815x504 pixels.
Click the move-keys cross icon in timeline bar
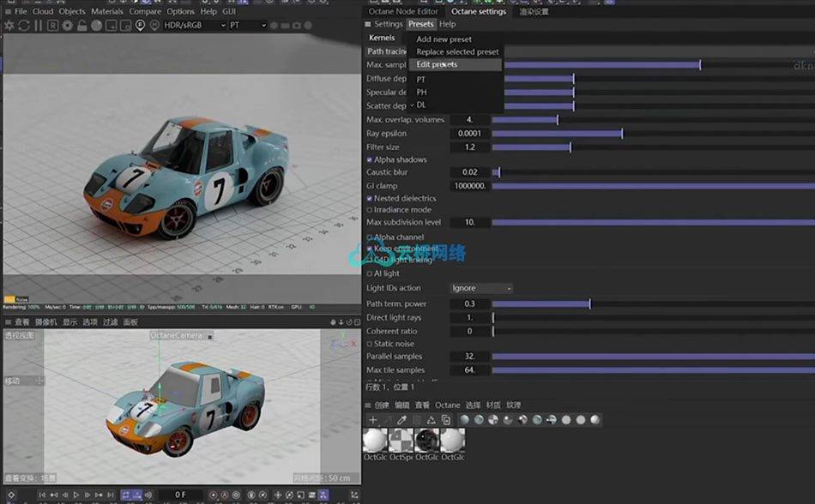pos(278,495)
